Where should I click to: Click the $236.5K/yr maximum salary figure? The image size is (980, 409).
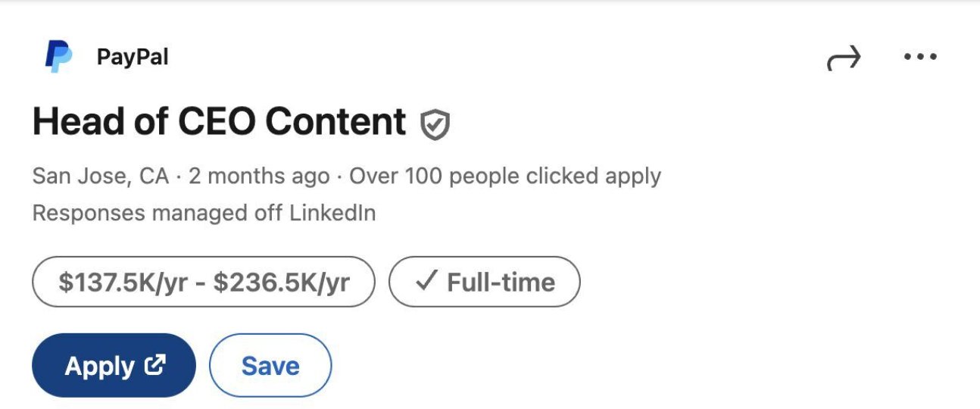tap(282, 283)
